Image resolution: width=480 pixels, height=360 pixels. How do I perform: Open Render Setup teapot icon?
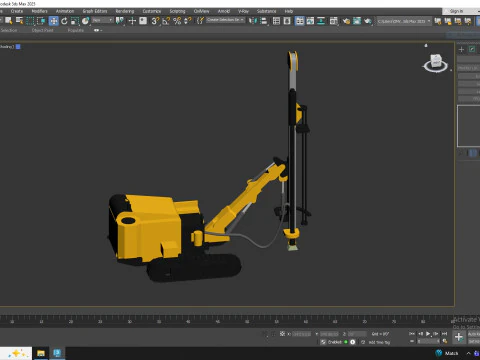tap(346, 21)
